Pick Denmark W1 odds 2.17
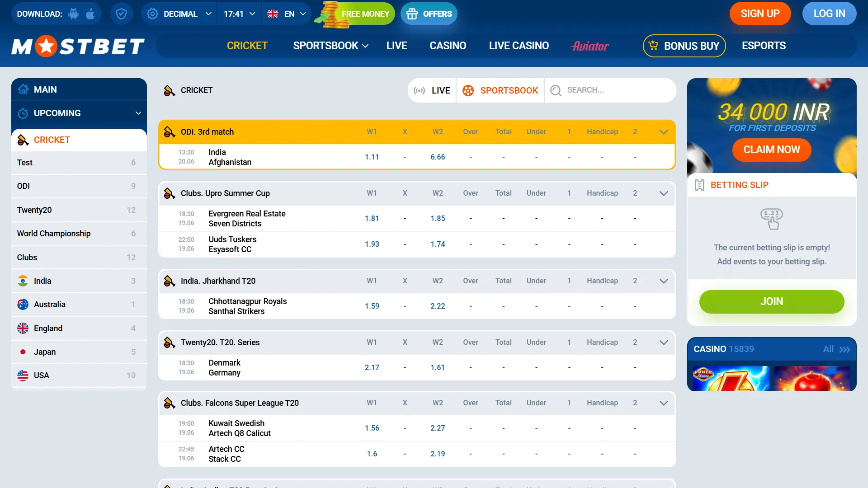The width and height of the screenshot is (868, 488). pyautogui.click(x=372, y=367)
